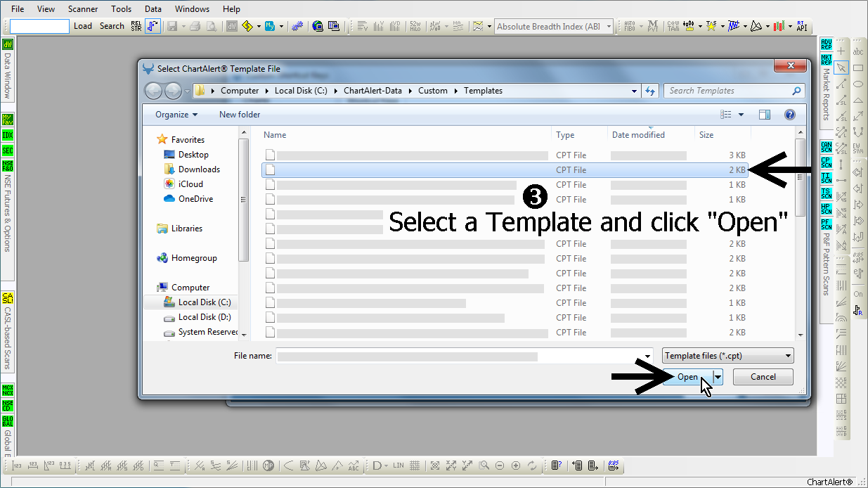Click New folder in dialog toolbar
Viewport: 868px width, 488px height.
tap(240, 115)
